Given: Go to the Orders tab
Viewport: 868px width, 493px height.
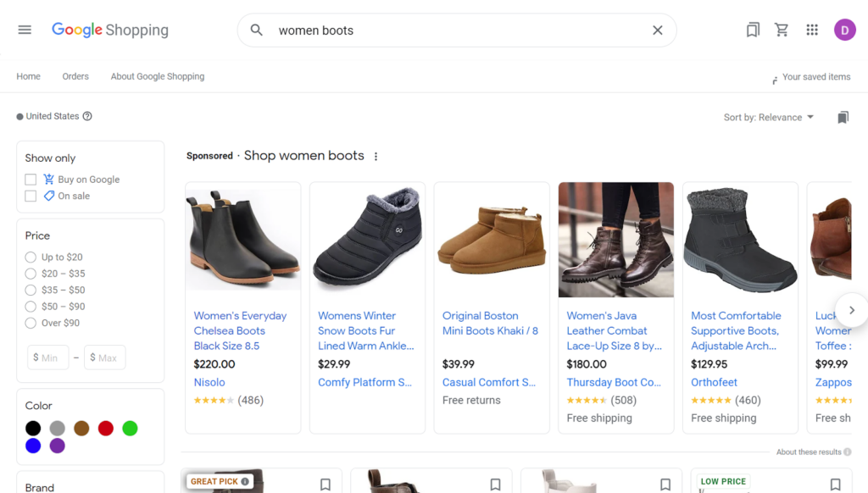Looking at the screenshot, I should point(75,76).
